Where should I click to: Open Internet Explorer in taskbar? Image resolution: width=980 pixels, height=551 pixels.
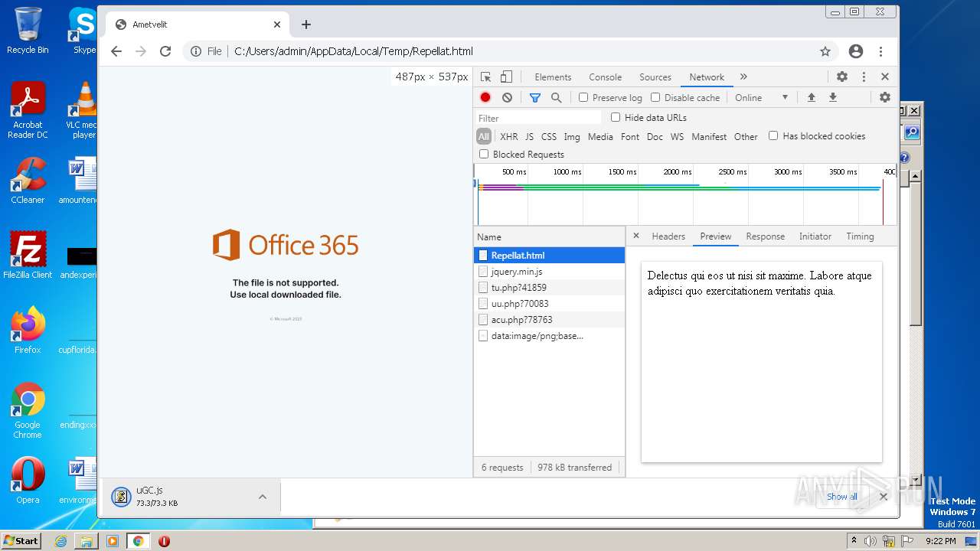(x=61, y=541)
